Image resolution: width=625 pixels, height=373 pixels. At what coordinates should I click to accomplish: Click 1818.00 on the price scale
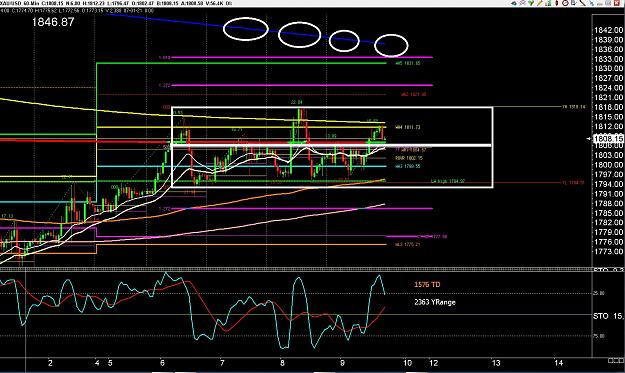tap(608, 107)
